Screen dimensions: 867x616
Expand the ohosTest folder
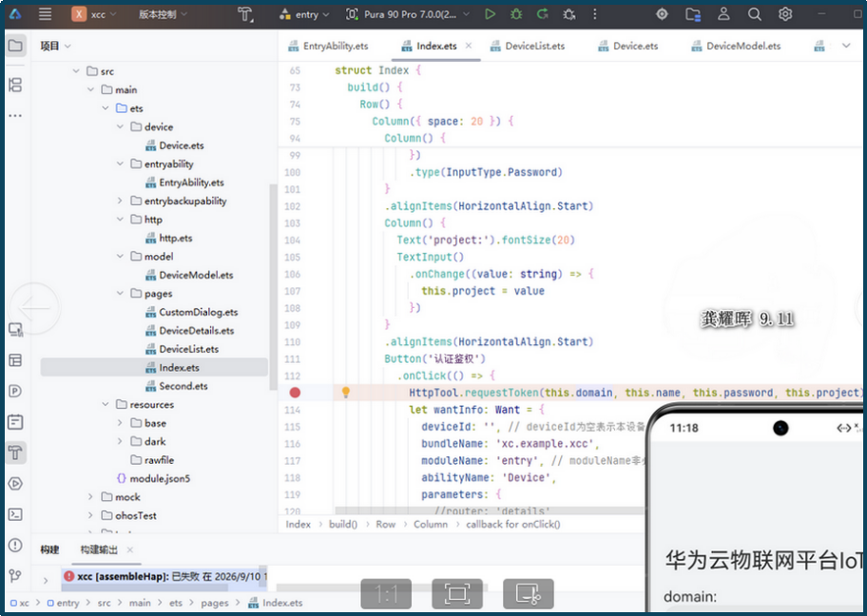(x=90, y=515)
